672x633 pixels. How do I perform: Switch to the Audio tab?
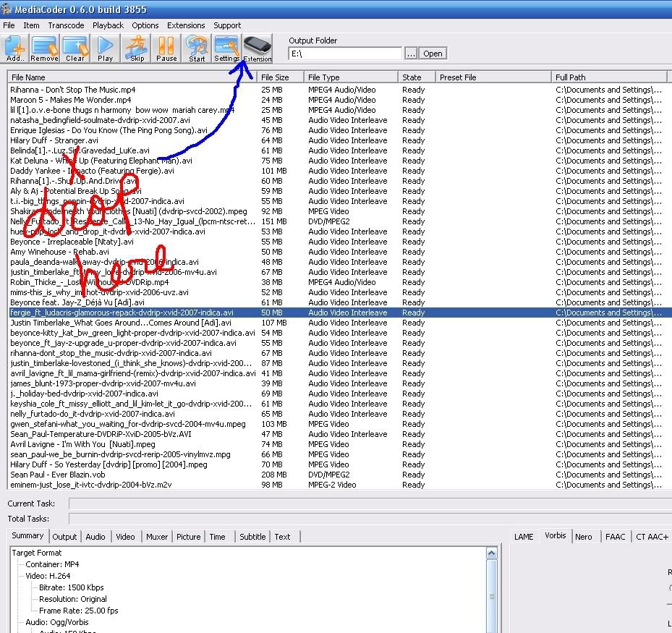pos(95,537)
